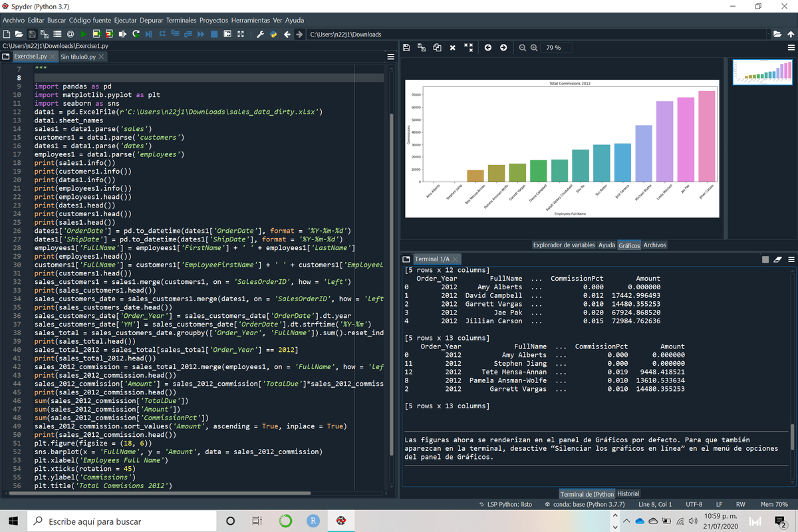Open console pane options hamburger menu
This screenshot has height=532, width=798.
(791, 259)
